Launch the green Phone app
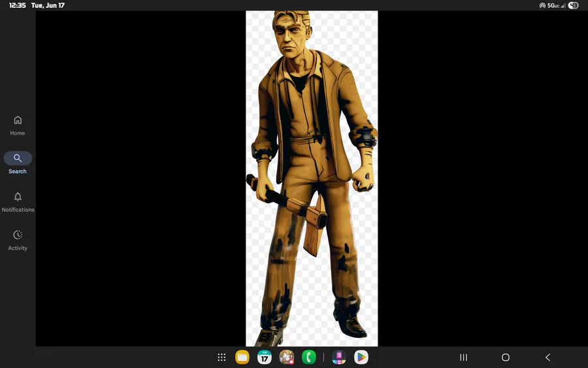 (309, 357)
